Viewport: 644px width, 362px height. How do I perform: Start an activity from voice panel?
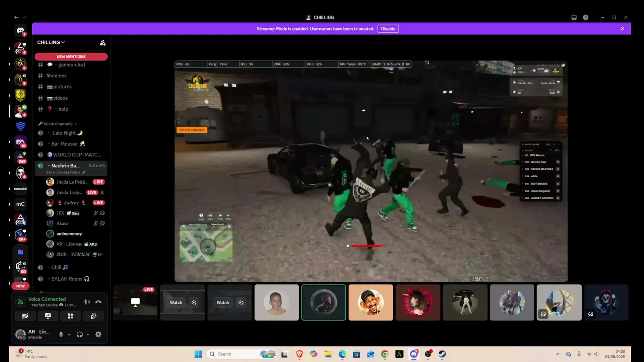(x=70, y=316)
